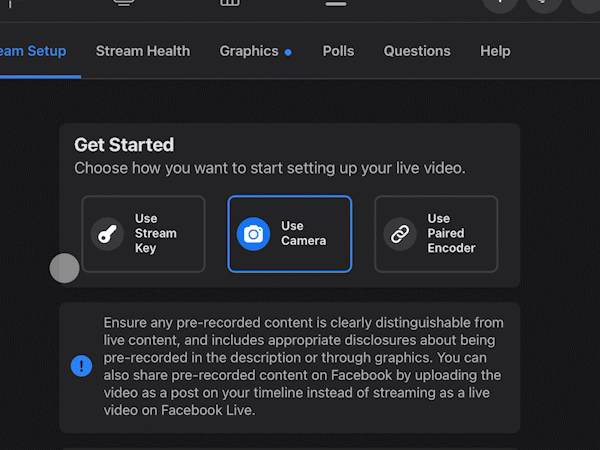Switch to the Stream Setup tab
Viewport: 600px width, 450px height.
click(32, 51)
